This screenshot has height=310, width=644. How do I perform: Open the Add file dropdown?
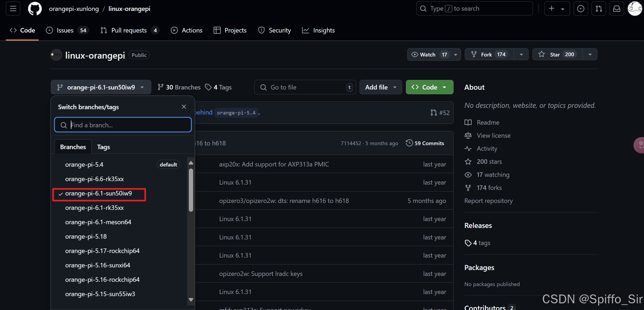click(381, 87)
